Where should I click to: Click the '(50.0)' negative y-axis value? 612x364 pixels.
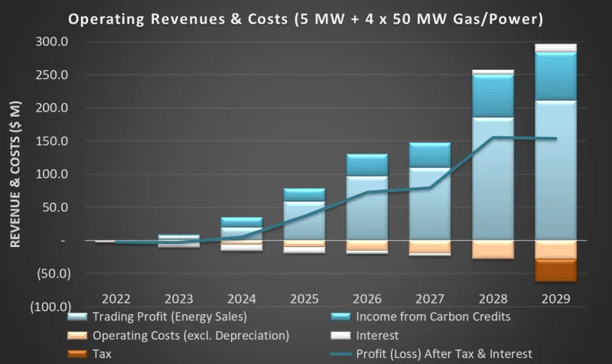click(x=54, y=274)
